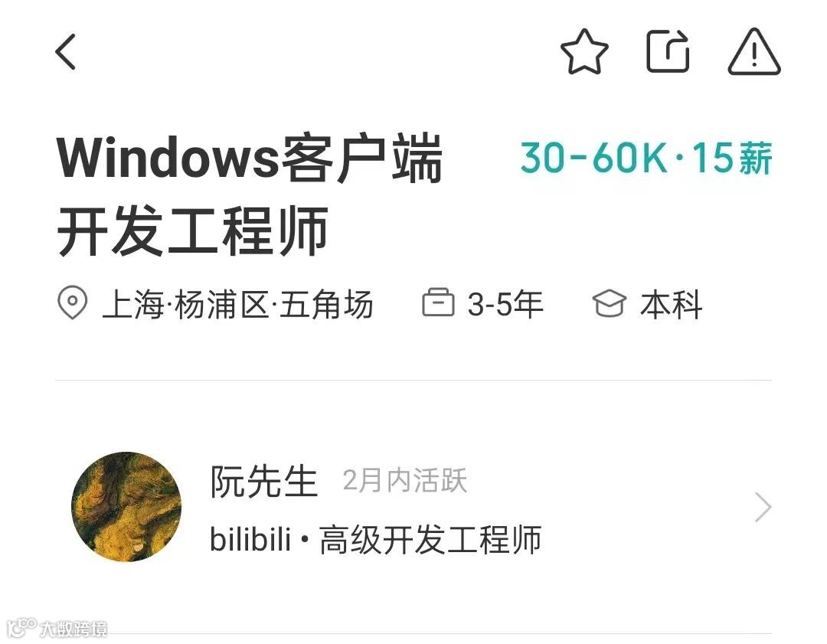Report this job using warning triangle icon

pyautogui.click(x=753, y=51)
